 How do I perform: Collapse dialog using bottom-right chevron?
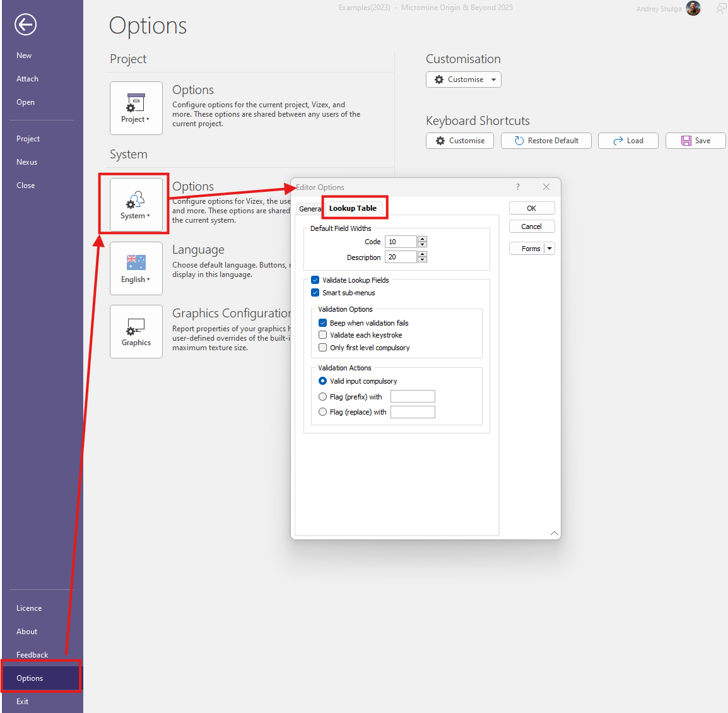[554, 533]
